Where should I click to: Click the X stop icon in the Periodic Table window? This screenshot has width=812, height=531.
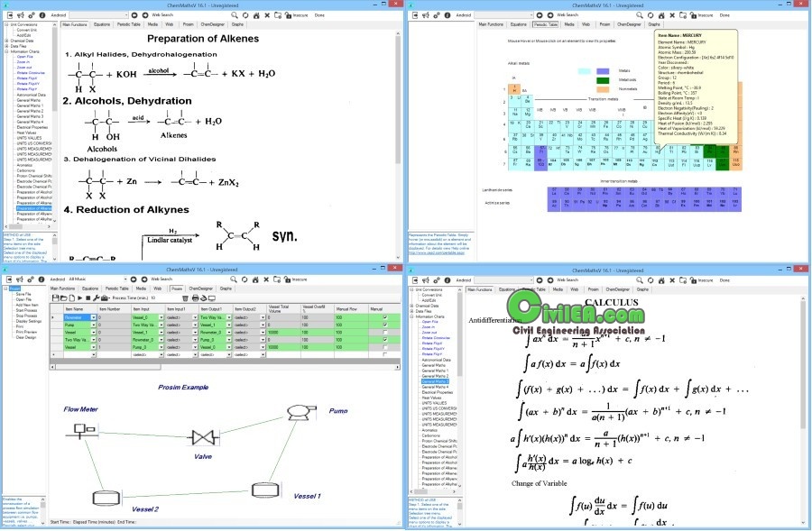point(672,15)
